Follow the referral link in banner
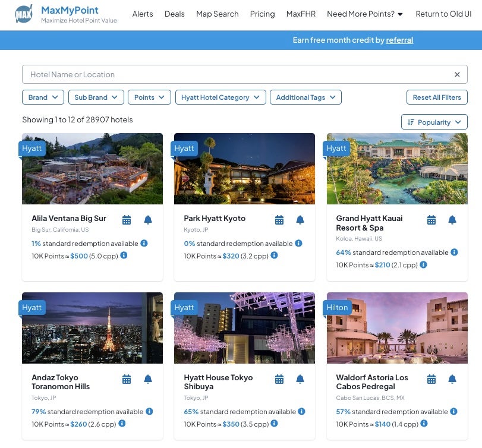The width and height of the screenshot is (482, 448). click(x=399, y=40)
